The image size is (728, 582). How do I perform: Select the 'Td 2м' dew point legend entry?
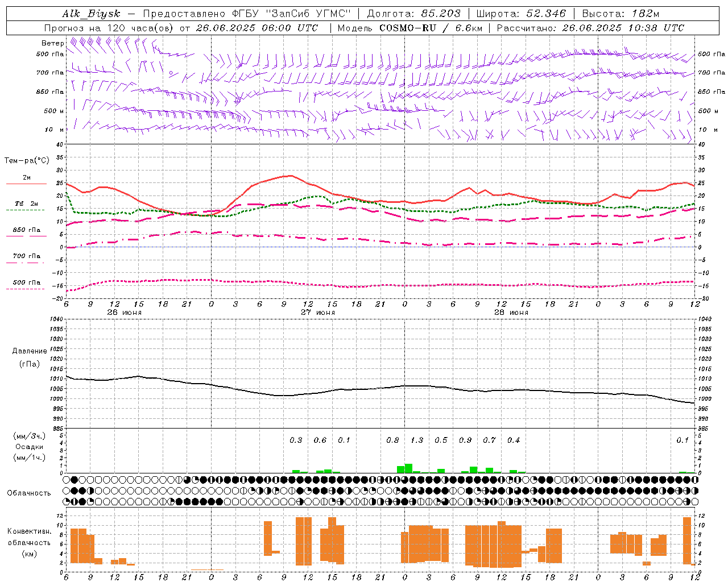26,203
